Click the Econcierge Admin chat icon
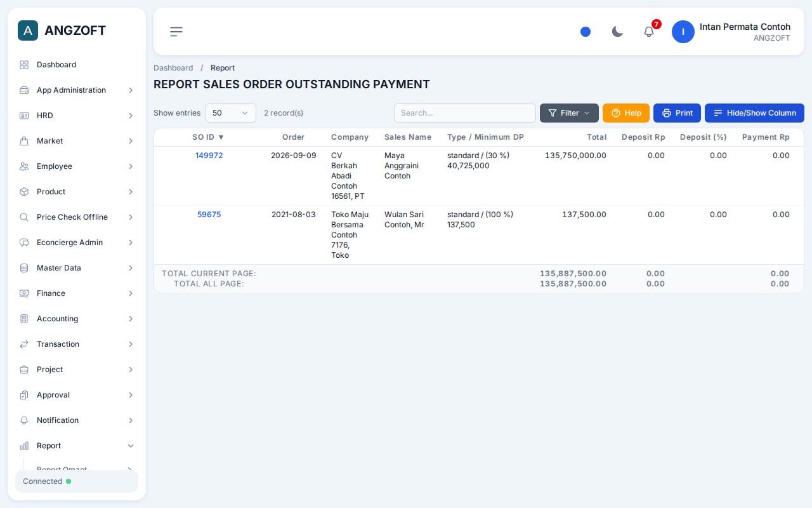 pyautogui.click(x=24, y=243)
